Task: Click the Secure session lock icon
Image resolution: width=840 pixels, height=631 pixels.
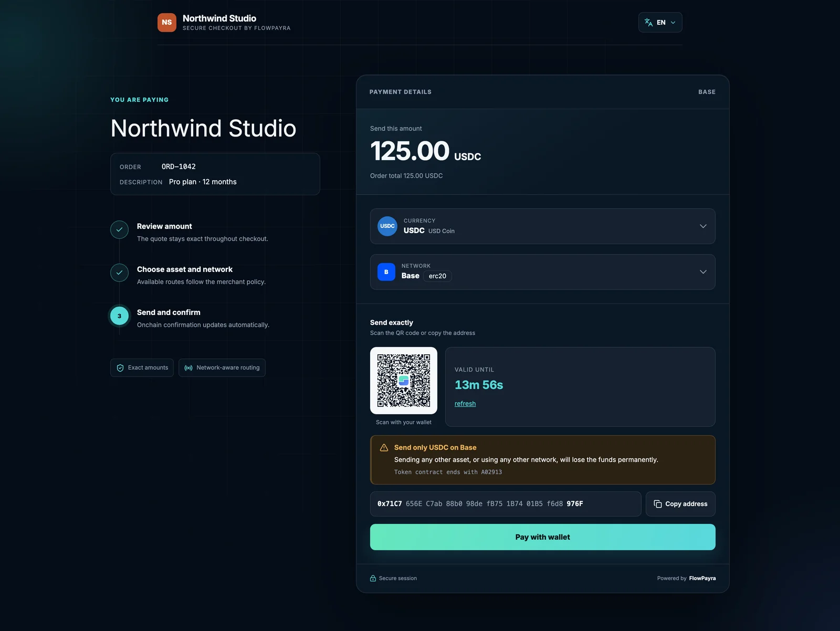Action: 373,579
